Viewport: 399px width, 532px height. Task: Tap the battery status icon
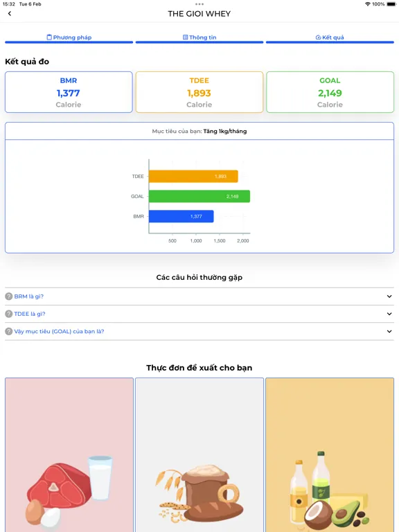point(391,4)
